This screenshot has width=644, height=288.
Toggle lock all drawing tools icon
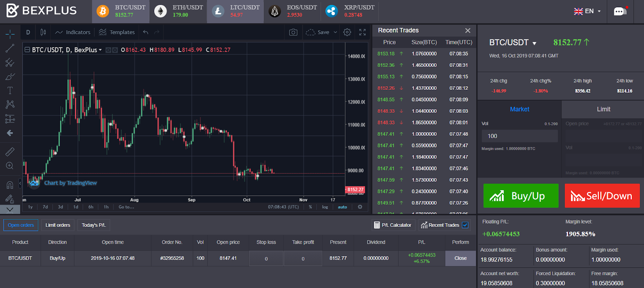[10, 199]
